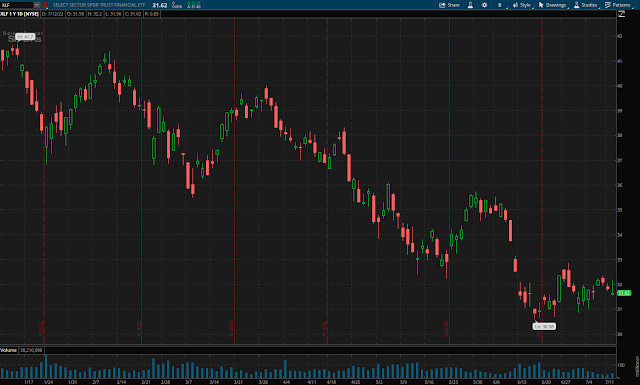Click the 38,210,988 volume value

pos(31,350)
